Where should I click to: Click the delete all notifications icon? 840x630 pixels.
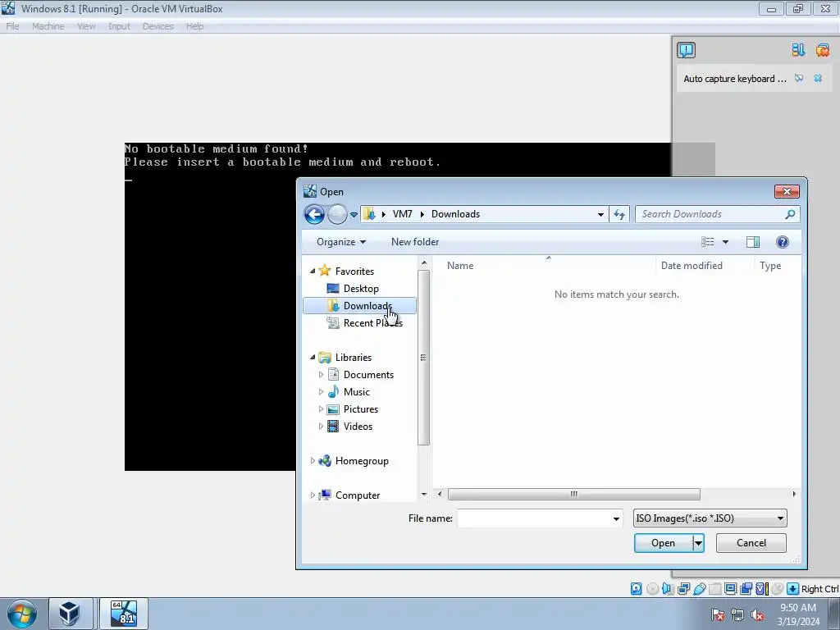point(822,50)
